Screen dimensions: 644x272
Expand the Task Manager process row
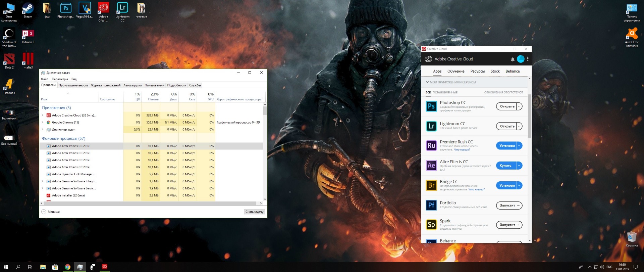tap(42, 130)
